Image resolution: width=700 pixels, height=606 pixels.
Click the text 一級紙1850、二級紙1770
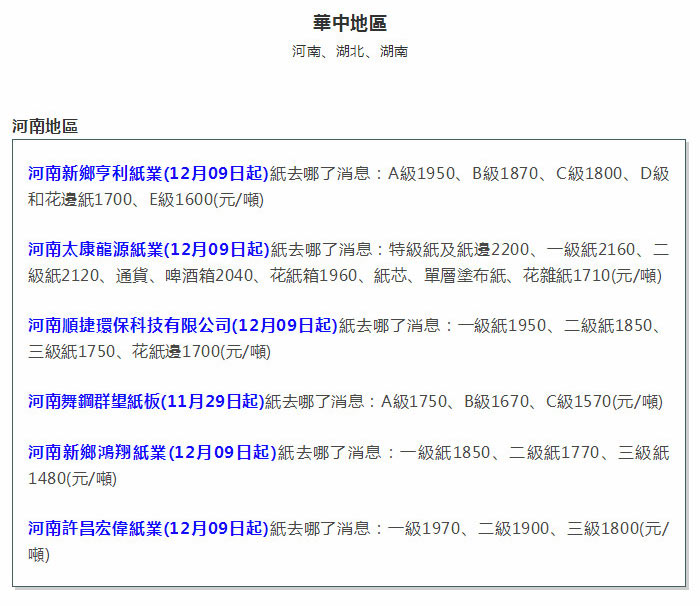pos(500,452)
